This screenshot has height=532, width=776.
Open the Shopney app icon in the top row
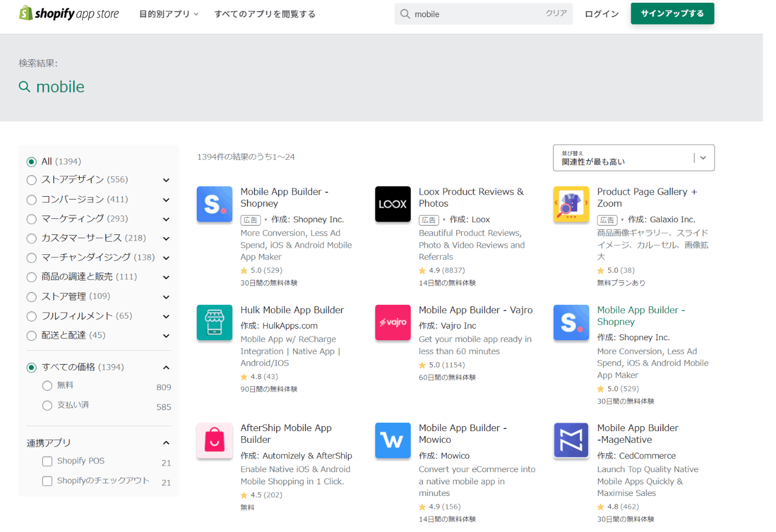click(215, 204)
